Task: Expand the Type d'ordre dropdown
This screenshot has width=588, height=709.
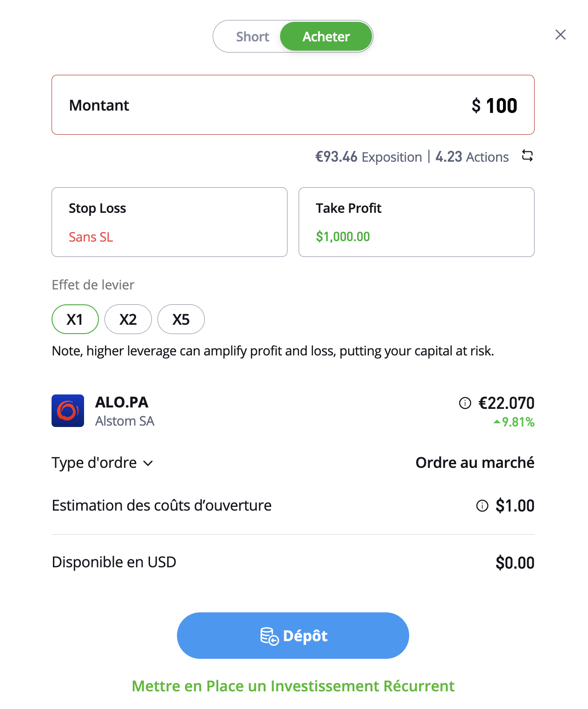Action: 103,463
